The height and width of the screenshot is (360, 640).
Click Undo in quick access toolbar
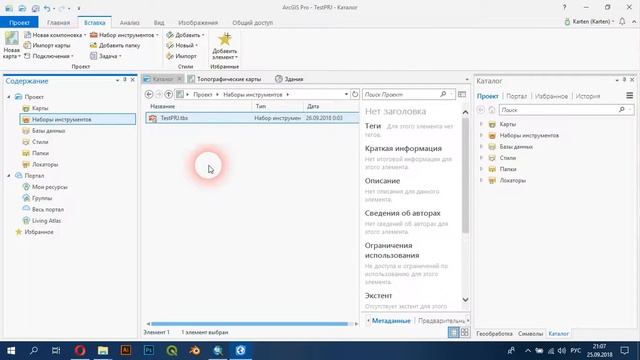[x=47, y=8]
